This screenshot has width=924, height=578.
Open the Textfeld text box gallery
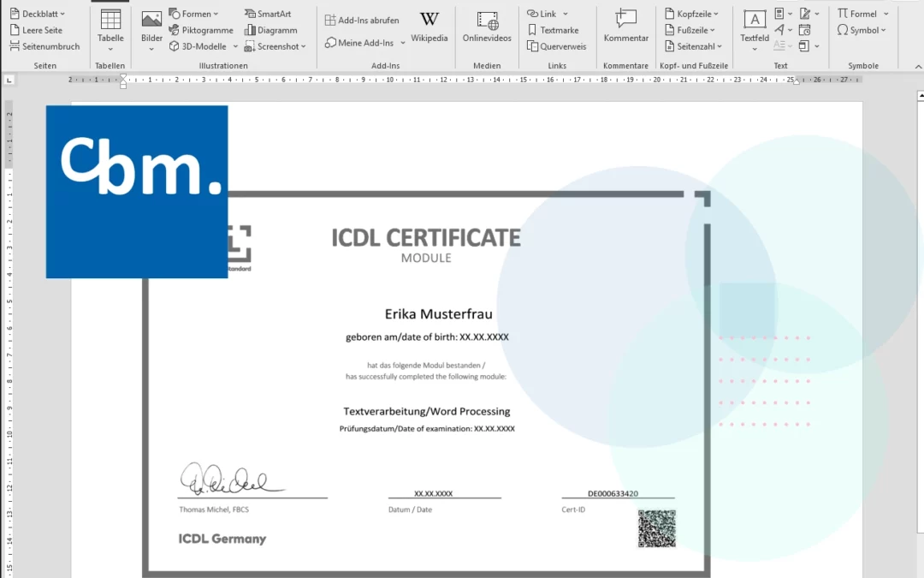tap(755, 31)
